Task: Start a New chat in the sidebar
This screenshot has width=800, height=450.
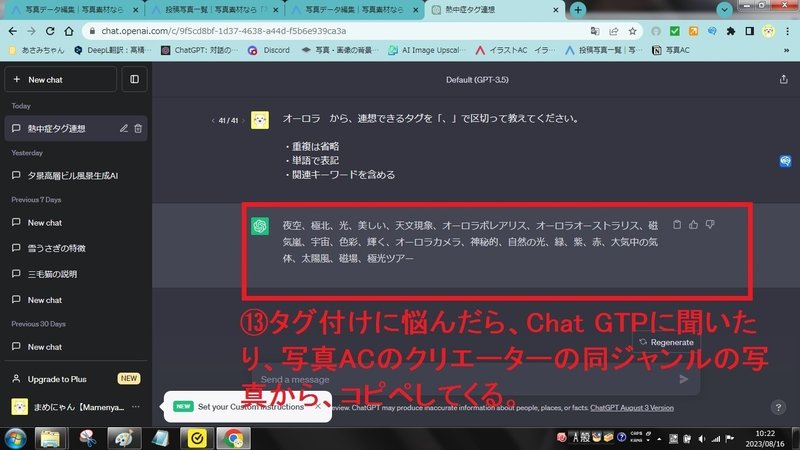Action: pyautogui.click(x=60, y=80)
